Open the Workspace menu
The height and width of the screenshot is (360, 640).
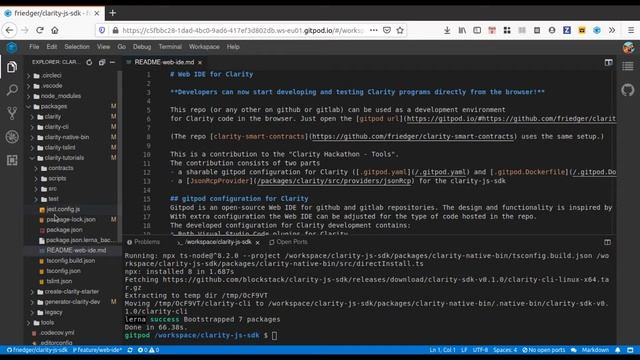(204, 47)
